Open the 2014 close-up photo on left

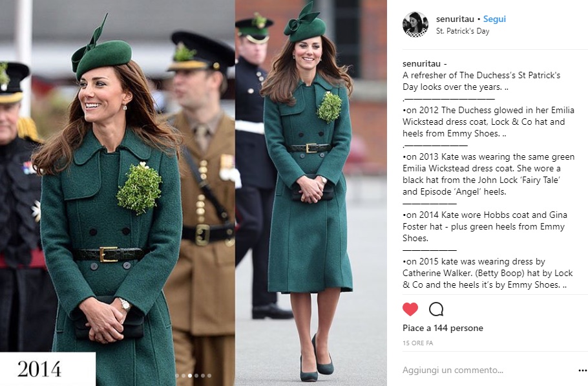point(118,193)
